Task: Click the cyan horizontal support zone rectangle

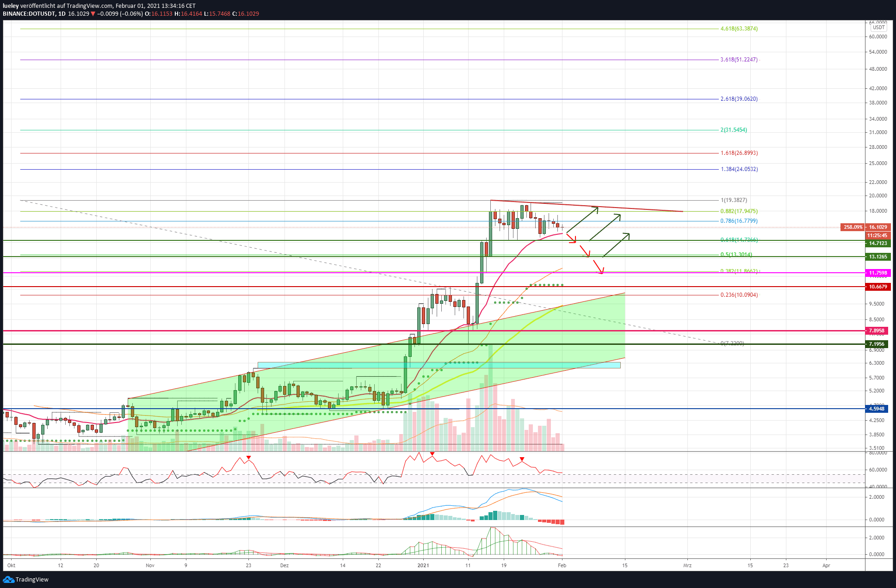Action: [x=439, y=365]
